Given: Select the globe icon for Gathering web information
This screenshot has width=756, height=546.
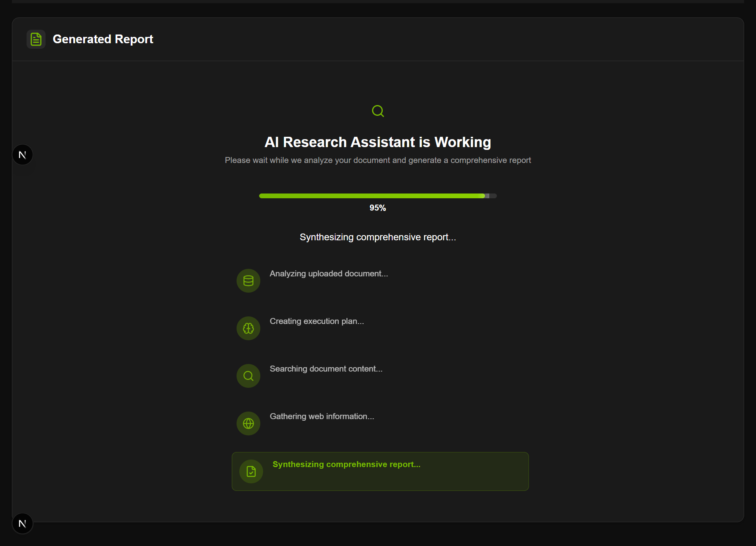Looking at the screenshot, I should click(248, 423).
